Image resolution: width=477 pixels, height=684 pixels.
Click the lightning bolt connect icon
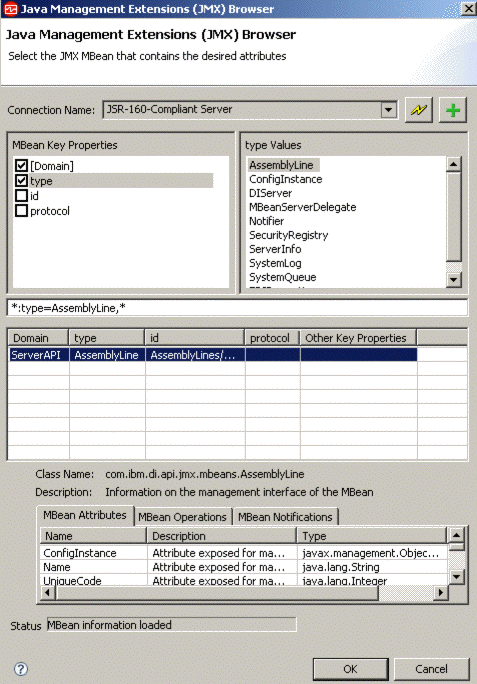click(x=419, y=109)
